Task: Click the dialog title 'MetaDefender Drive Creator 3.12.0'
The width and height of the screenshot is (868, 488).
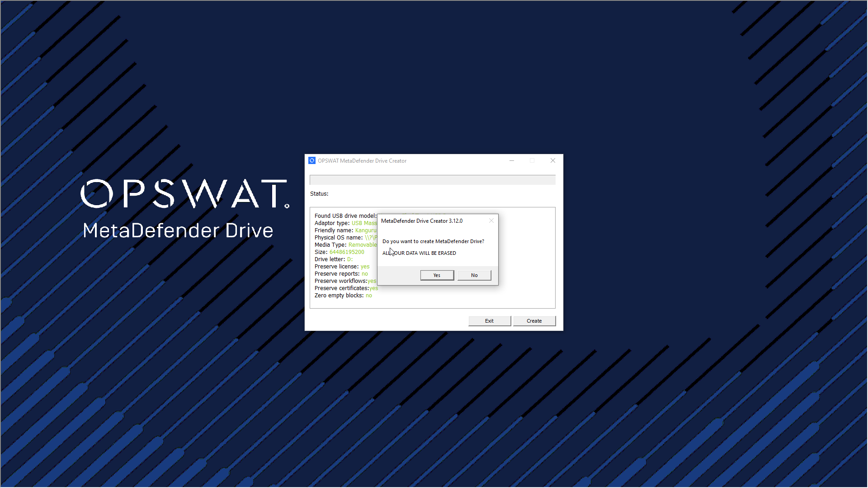Action: click(x=422, y=221)
